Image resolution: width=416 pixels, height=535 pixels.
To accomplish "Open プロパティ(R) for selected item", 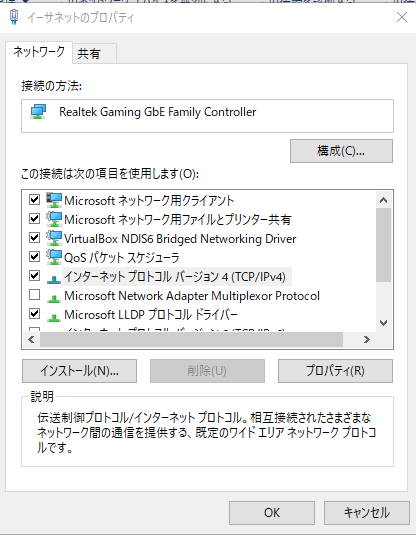I will point(335,371).
